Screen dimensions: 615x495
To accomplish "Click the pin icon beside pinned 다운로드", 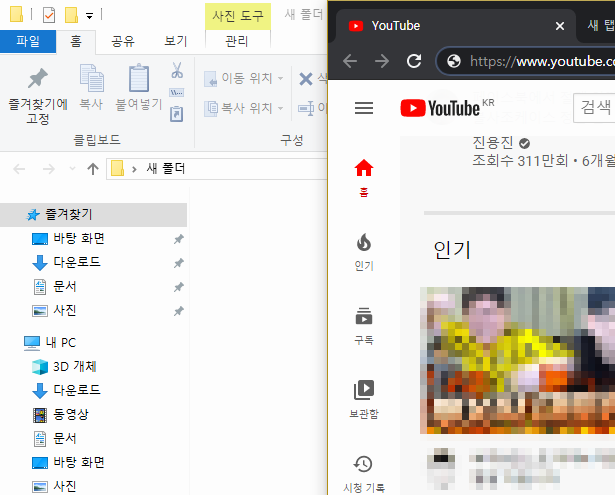I will click(179, 263).
